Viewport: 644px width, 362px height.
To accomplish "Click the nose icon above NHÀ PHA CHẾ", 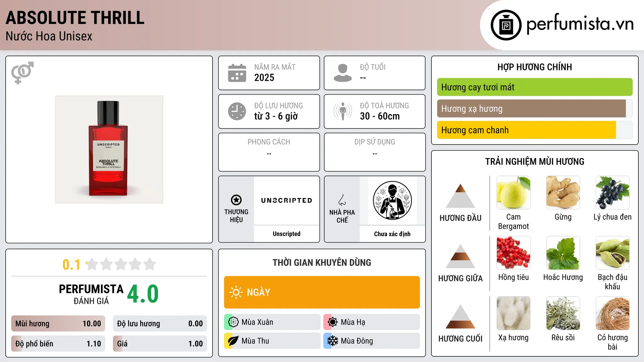I will click(342, 200).
